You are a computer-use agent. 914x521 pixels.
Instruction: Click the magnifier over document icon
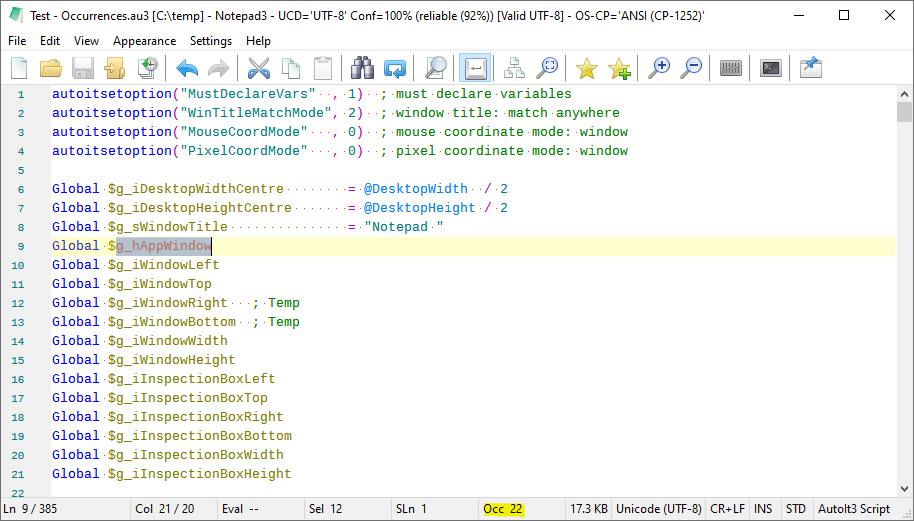point(435,68)
